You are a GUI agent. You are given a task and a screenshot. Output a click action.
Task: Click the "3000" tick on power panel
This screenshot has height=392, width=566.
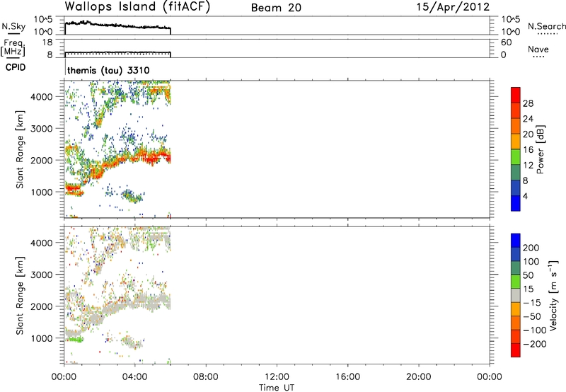tap(42, 129)
